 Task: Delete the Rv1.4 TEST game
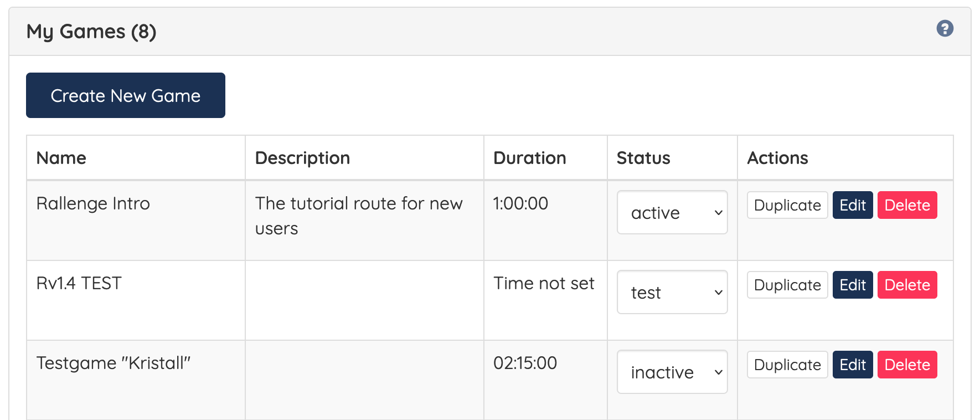click(x=907, y=285)
